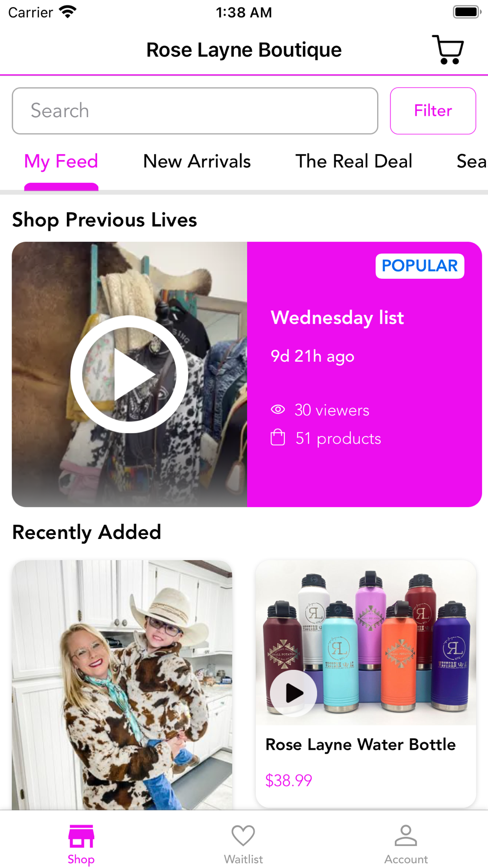Viewport: 488px width, 868px height.
Task: Tap the POPULAR badge
Action: tap(420, 266)
